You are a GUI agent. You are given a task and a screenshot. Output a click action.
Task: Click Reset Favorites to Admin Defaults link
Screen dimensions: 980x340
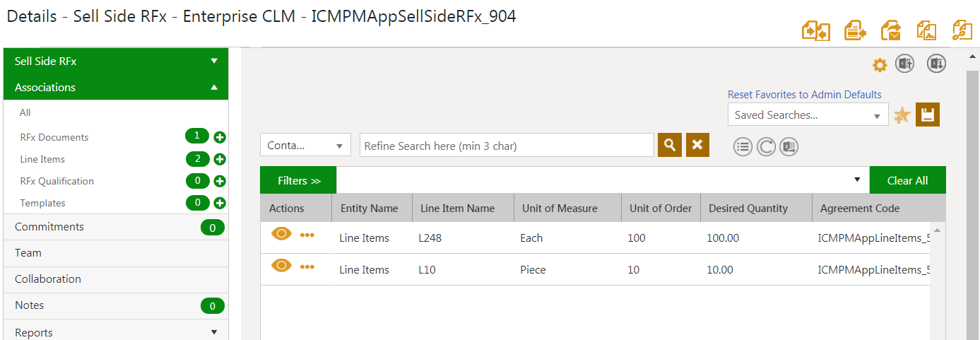click(x=804, y=95)
